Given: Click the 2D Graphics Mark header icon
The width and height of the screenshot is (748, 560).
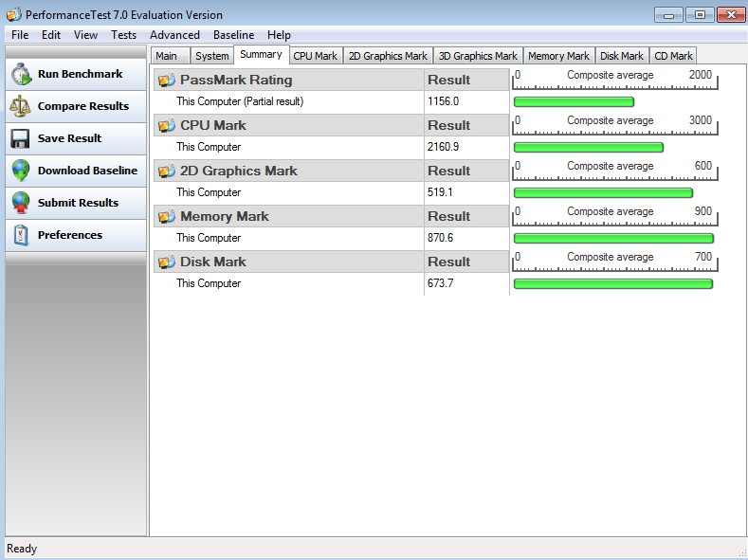Looking at the screenshot, I should [167, 171].
